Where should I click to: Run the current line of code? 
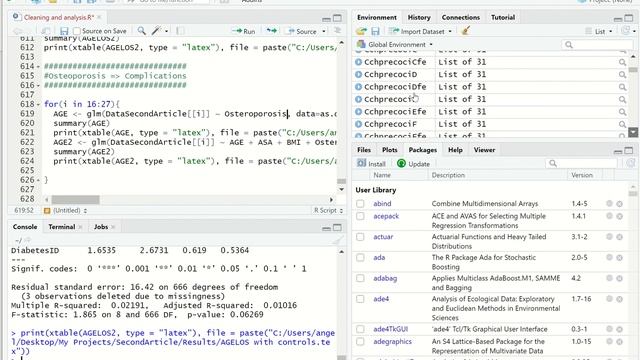[x=243, y=31]
